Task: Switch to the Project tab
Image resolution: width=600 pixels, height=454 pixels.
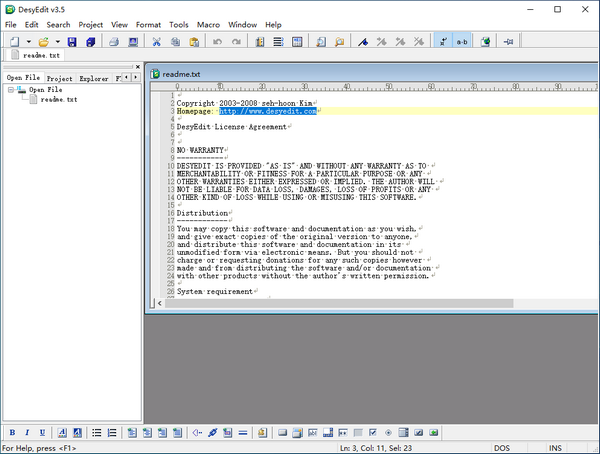Action: pos(59,77)
